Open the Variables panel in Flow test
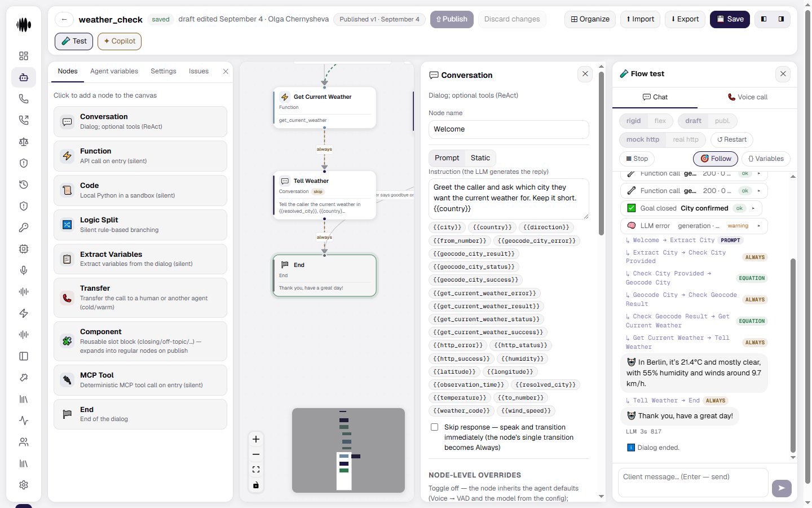This screenshot has height=508, width=812. click(x=766, y=159)
